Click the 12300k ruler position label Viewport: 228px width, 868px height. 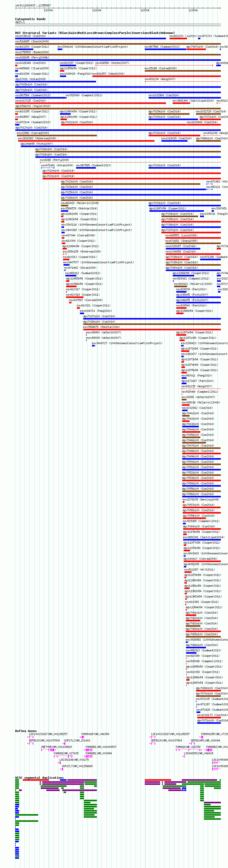(x=193, y=11)
